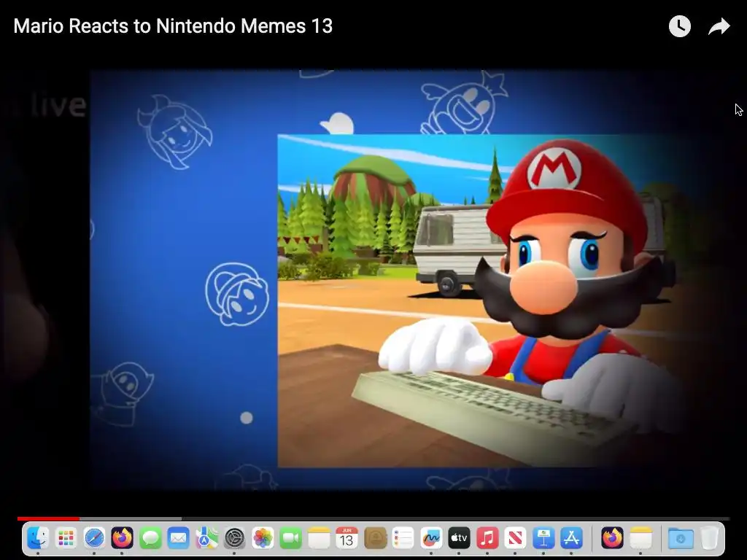Click the Notes icon next to Downloads folder

coord(640,538)
